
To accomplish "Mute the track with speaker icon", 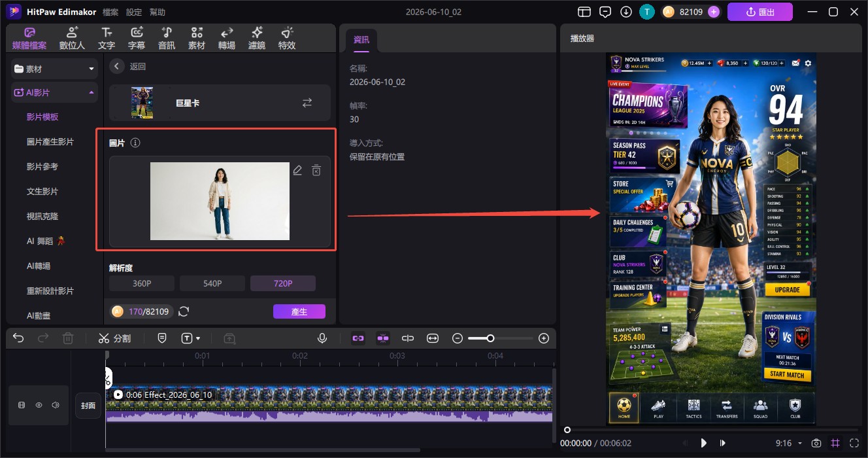I will pyautogui.click(x=56, y=405).
